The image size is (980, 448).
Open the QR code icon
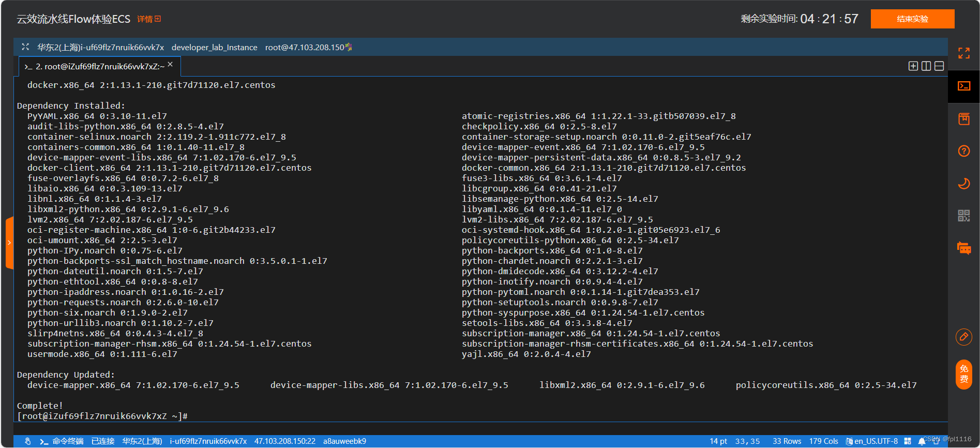(963, 215)
